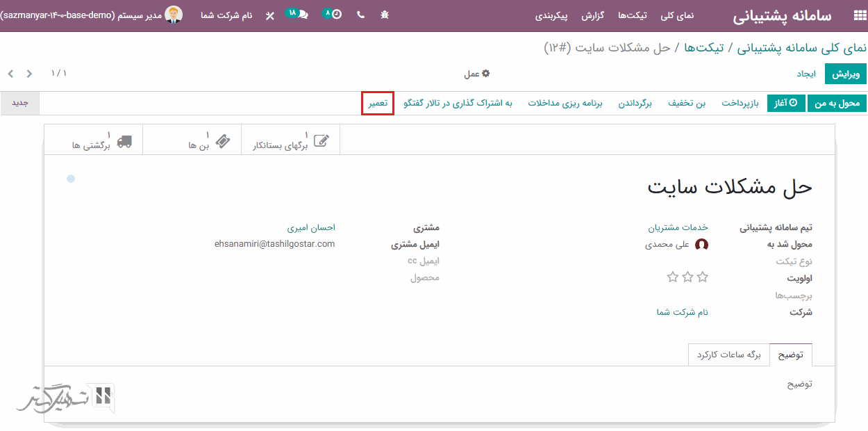
Task: Open customer احسان امیری
Action: coord(311,227)
